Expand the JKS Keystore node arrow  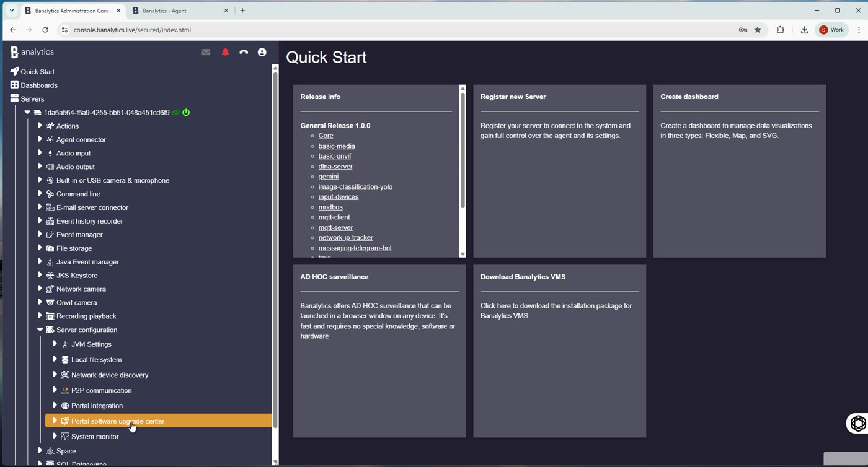click(x=40, y=275)
